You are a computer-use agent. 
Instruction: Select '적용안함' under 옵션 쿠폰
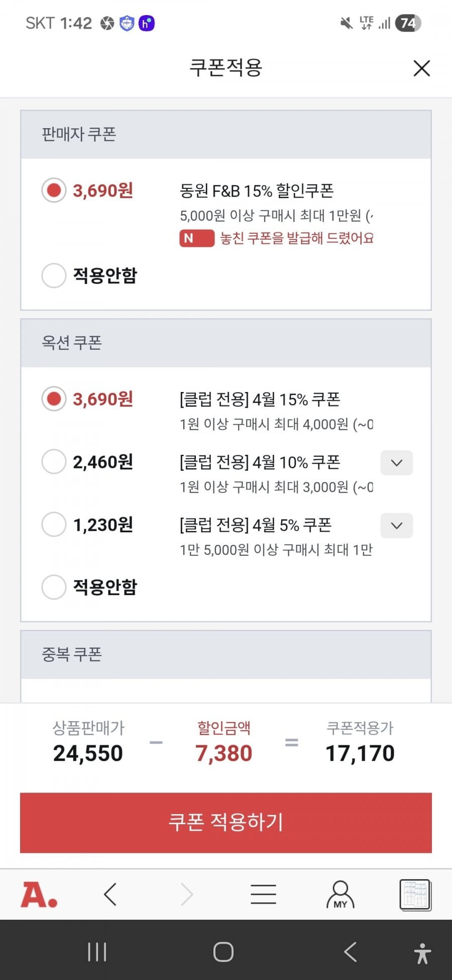[54, 587]
